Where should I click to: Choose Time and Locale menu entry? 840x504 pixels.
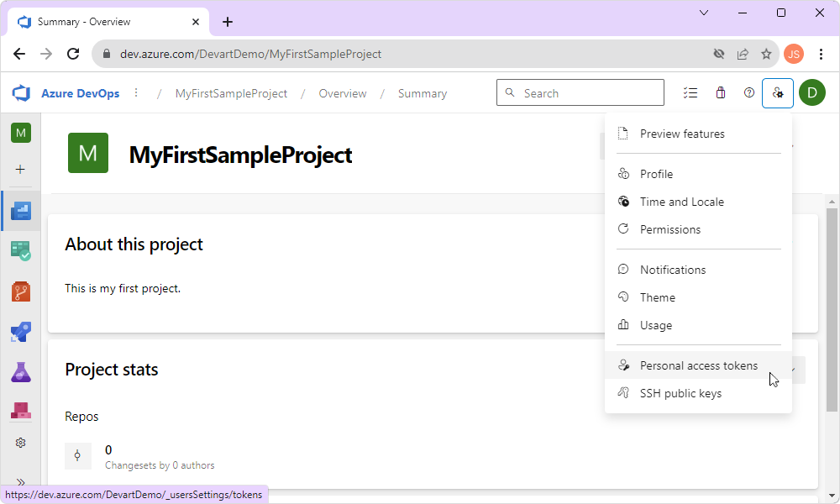tap(698, 202)
